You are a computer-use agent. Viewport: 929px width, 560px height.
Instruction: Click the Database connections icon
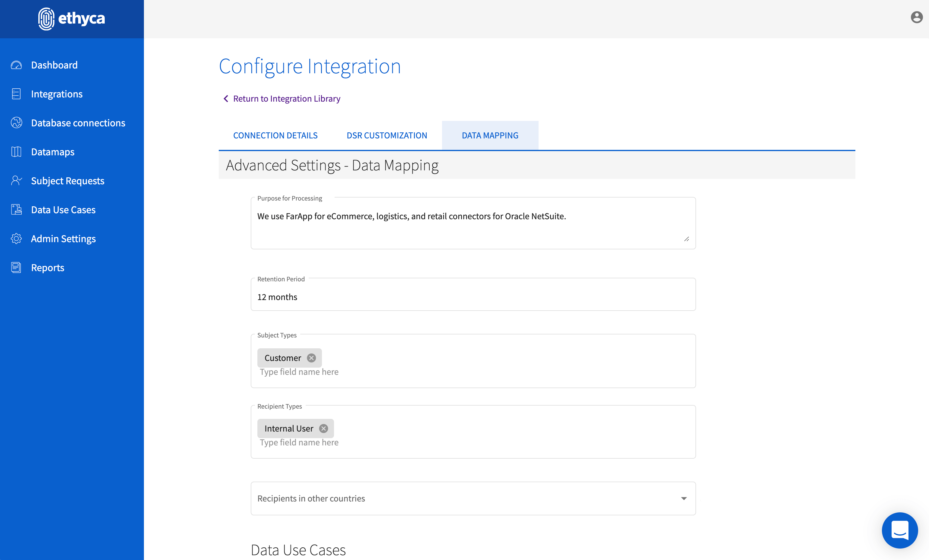pos(16,123)
